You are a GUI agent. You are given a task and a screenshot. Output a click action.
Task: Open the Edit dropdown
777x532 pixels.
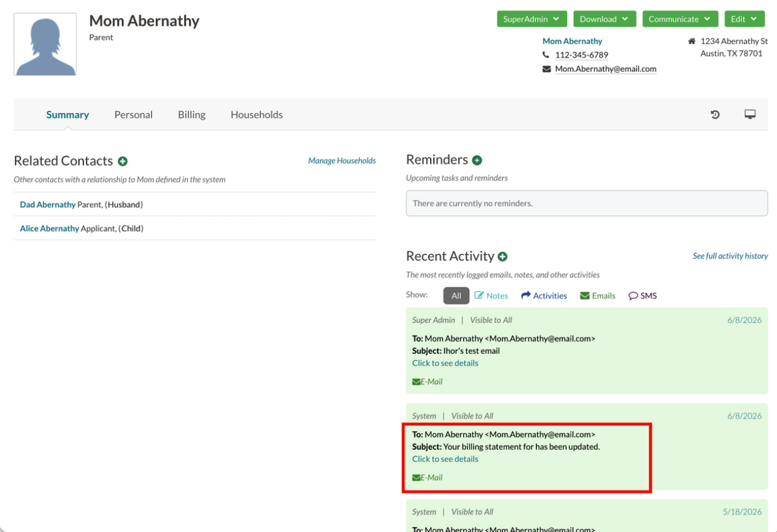coord(745,19)
